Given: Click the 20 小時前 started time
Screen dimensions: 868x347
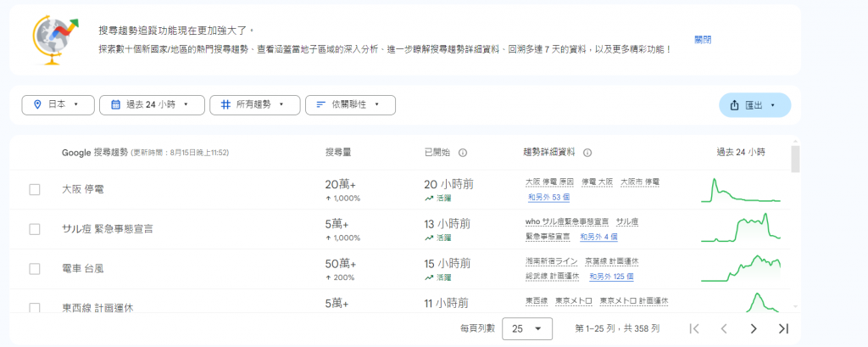Looking at the screenshot, I should [448, 185].
